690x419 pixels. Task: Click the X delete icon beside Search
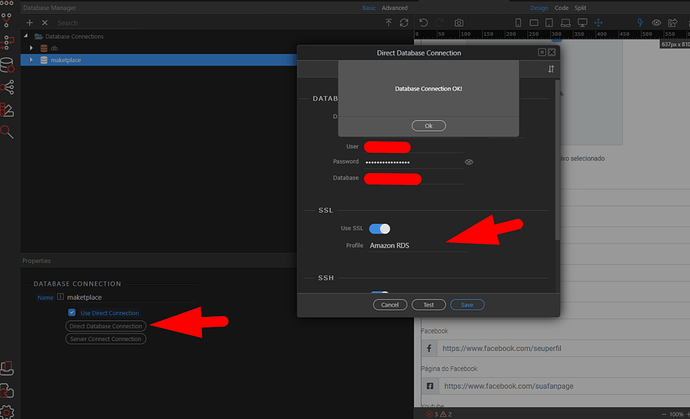44,22
